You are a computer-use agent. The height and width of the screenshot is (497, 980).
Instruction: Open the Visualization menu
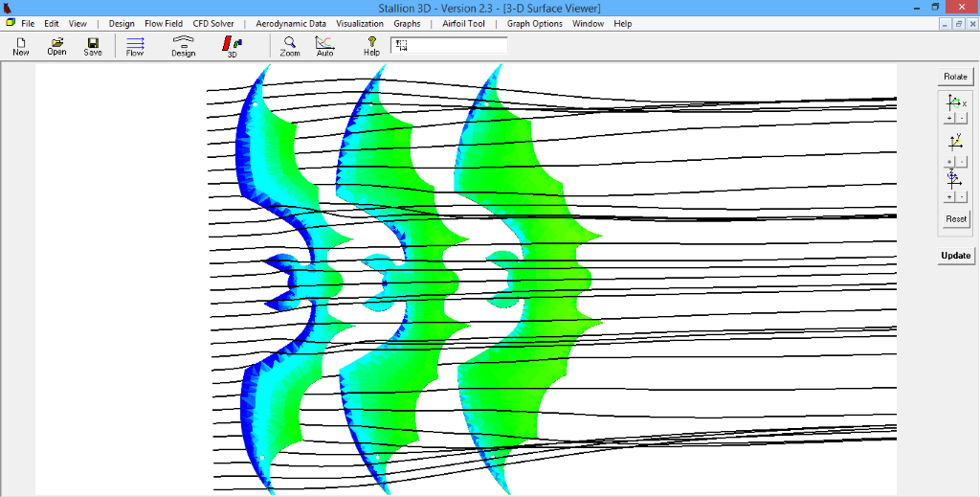coord(360,24)
